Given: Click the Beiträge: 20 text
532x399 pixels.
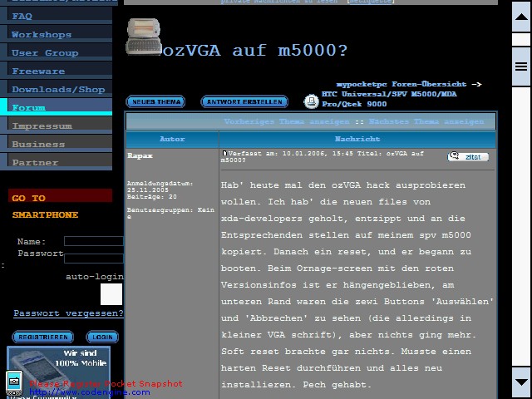Looking at the screenshot, I should [151, 197].
